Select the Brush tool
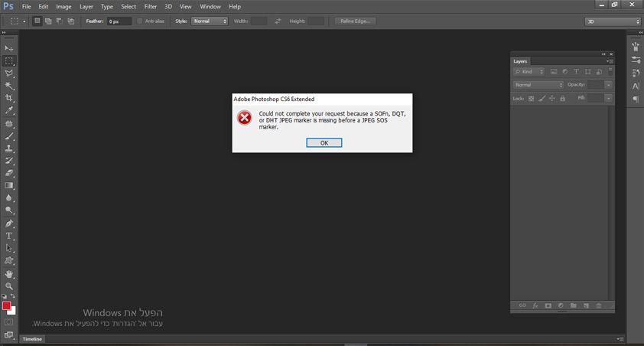 click(8, 136)
